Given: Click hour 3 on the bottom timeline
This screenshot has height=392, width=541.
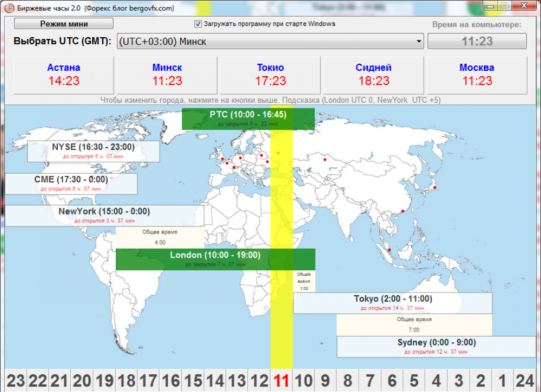Looking at the screenshot, I should pyautogui.click(x=459, y=381).
